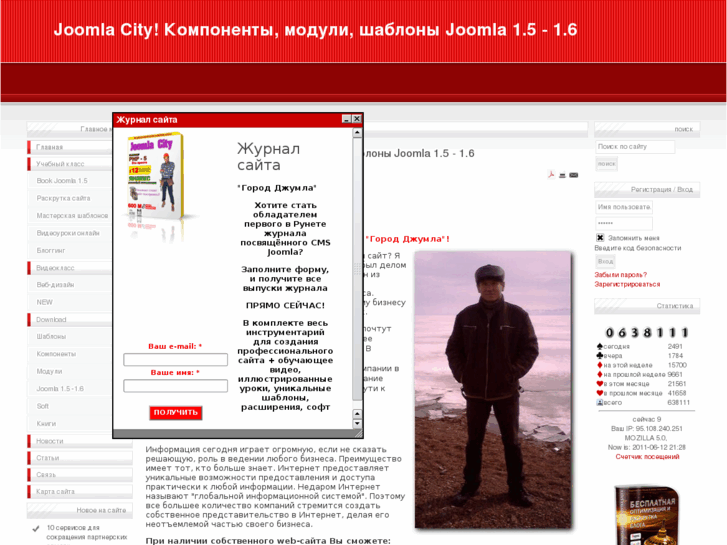Click the free book cover image
Screen dimensions: 727x545
pyautogui.click(x=647, y=515)
